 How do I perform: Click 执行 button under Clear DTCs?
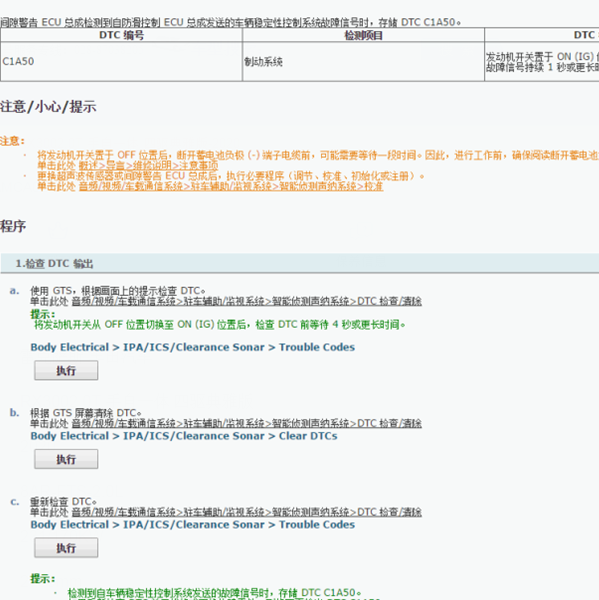tap(66, 459)
